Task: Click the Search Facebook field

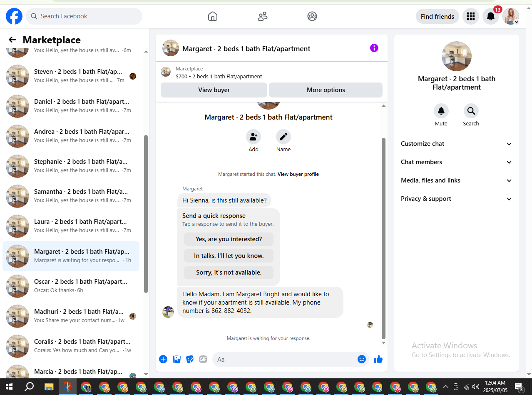Action: tap(84, 16)
